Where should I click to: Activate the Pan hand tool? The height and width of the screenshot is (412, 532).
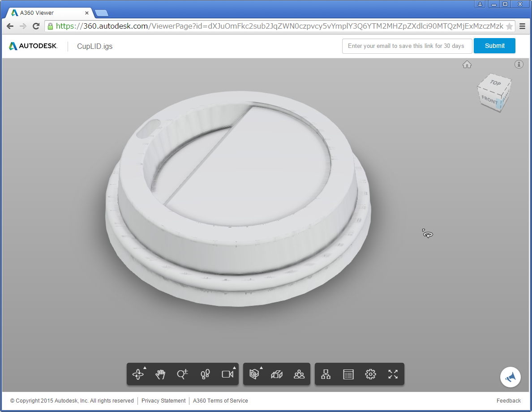click(160, 374)
